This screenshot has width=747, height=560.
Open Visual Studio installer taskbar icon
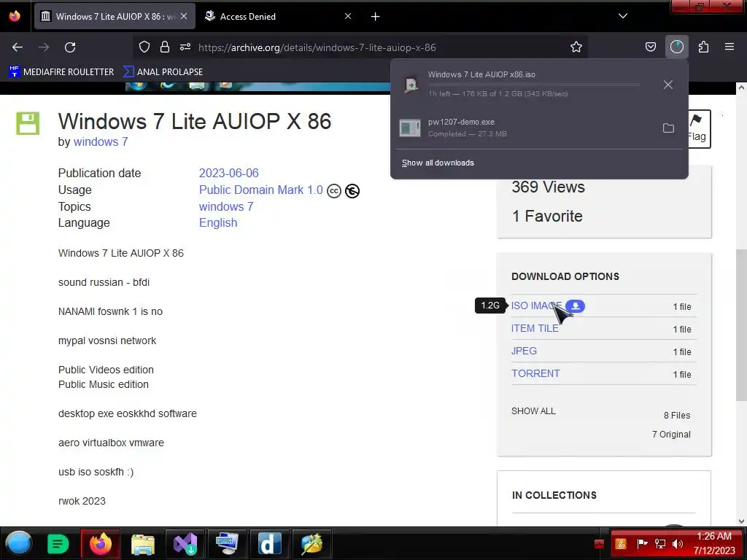pos(185,543)
